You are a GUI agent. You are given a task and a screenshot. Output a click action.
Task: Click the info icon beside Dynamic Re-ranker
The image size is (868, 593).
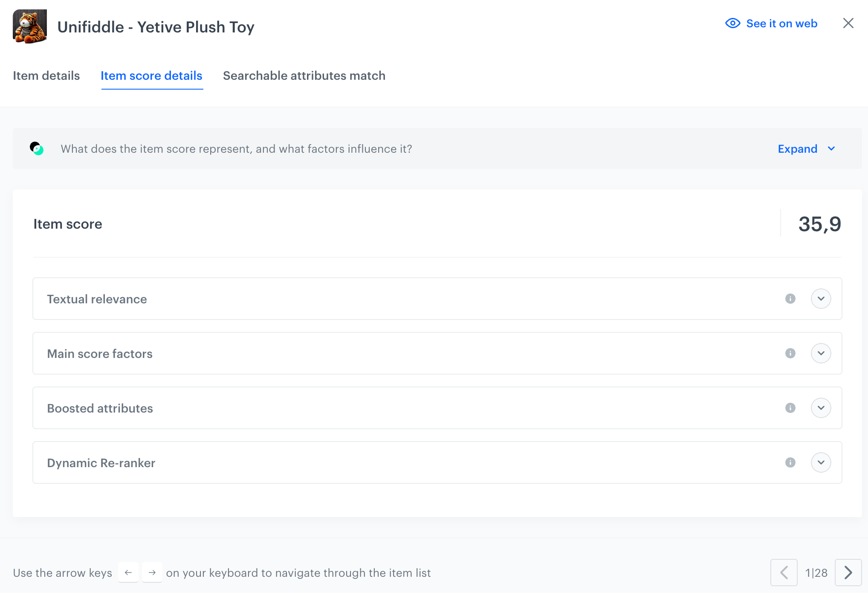point(790,462)
